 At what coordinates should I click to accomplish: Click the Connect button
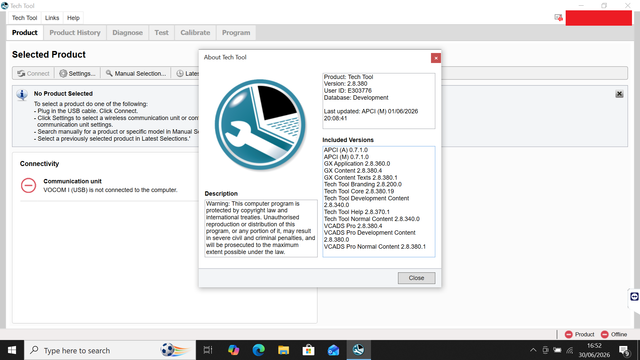[x=33, y=73]
